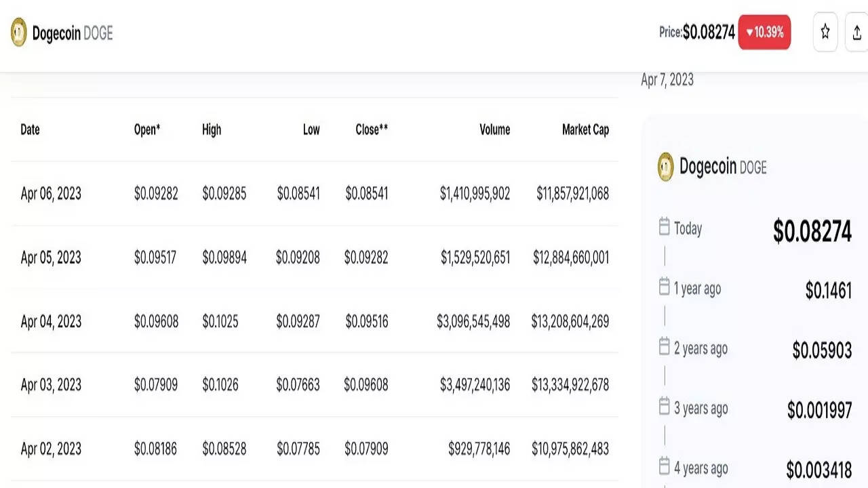Select the Apr 06, 2023 row date

[51, 194]
